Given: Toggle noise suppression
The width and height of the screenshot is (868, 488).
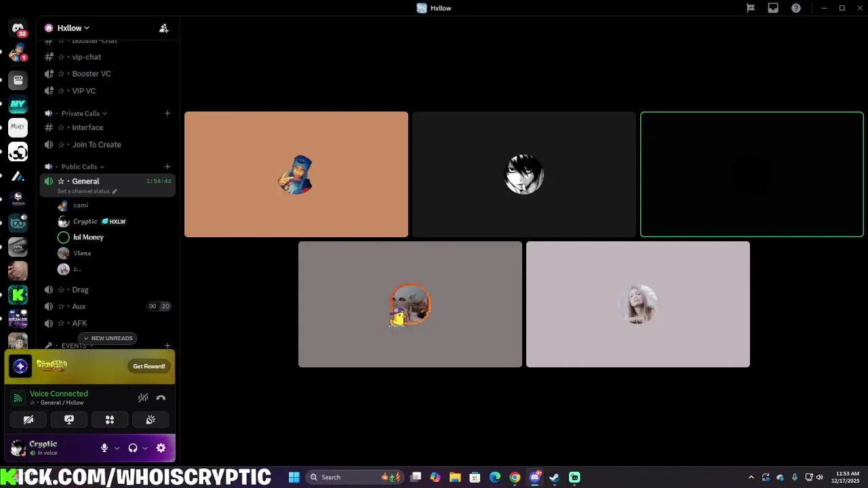Looking at the screenshot, I should point(143,398).
